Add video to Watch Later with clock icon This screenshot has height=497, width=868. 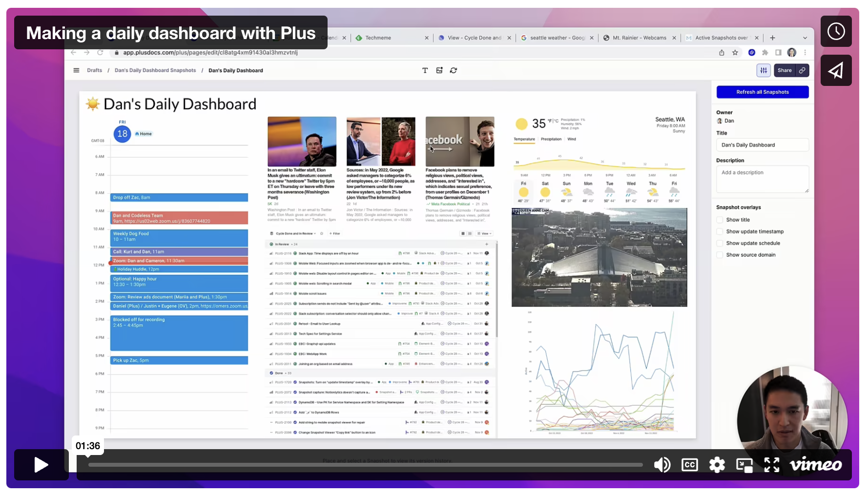[x=836, y=31]
